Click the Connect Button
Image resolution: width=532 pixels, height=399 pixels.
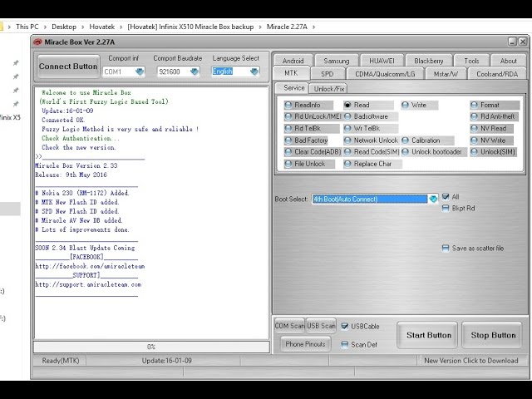(x=68, y=66)
